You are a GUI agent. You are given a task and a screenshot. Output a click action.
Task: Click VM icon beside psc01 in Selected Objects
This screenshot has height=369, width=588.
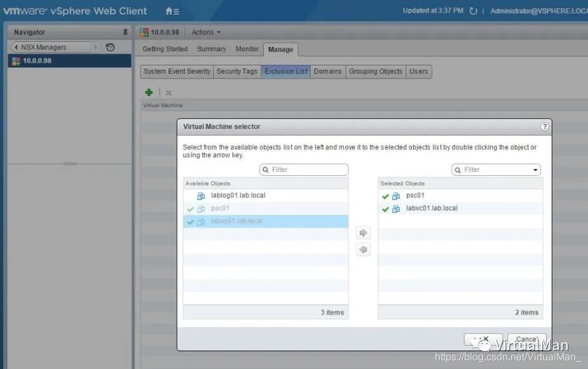coord(396,196)
